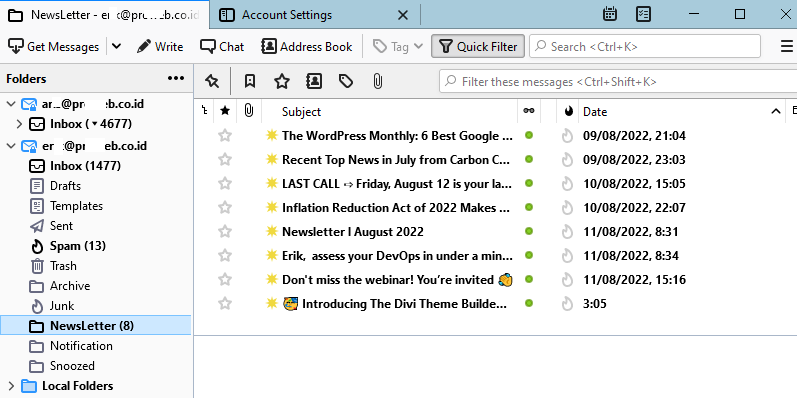Mark Divi Theme Builder message junk

click(x=567, y=304)
